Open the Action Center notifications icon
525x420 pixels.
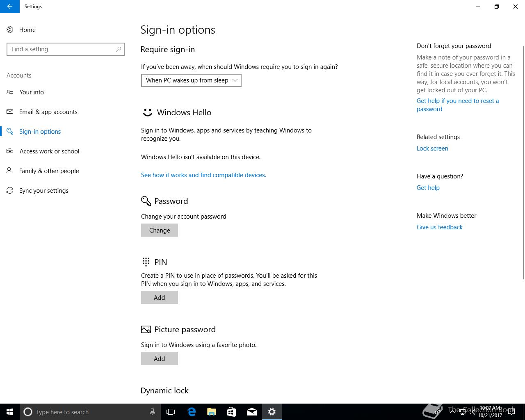click(x=511, y=412)
